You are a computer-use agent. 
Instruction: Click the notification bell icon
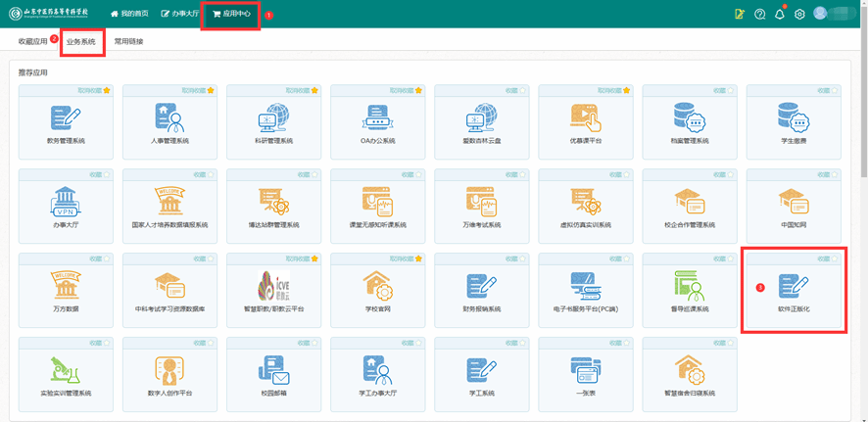tap(781, 14)
